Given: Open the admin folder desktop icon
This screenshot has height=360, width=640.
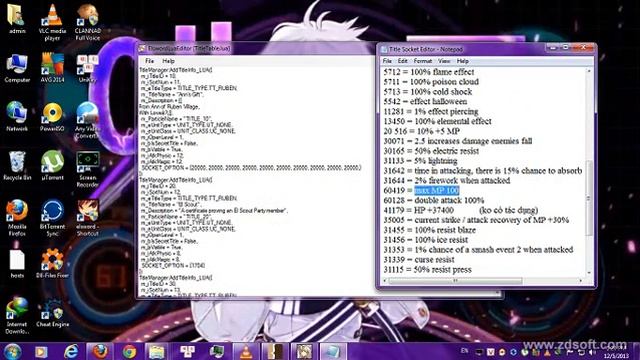Looking at the screenshot, I should point(17,19).
